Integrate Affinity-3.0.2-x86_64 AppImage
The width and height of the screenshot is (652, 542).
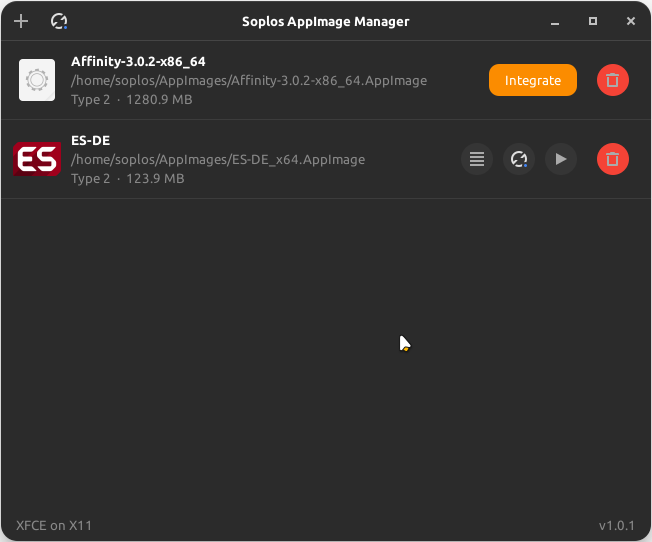point(533,80)
